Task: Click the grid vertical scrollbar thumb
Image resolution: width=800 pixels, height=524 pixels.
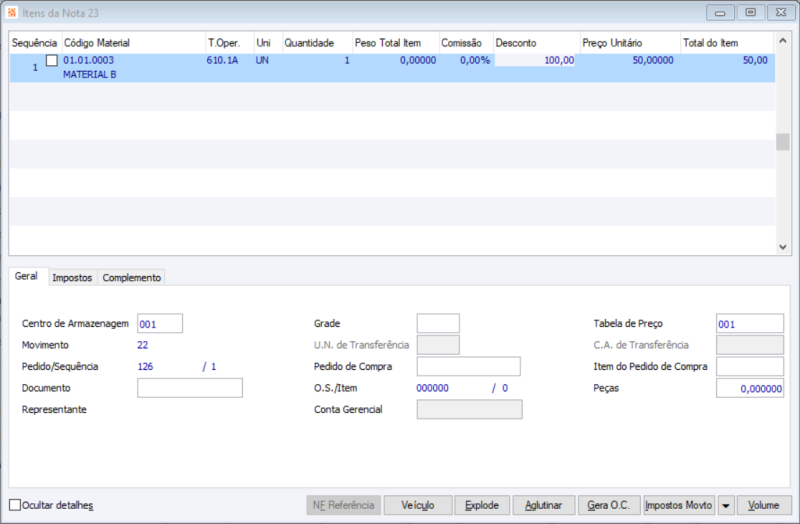Action: (783, 142)
